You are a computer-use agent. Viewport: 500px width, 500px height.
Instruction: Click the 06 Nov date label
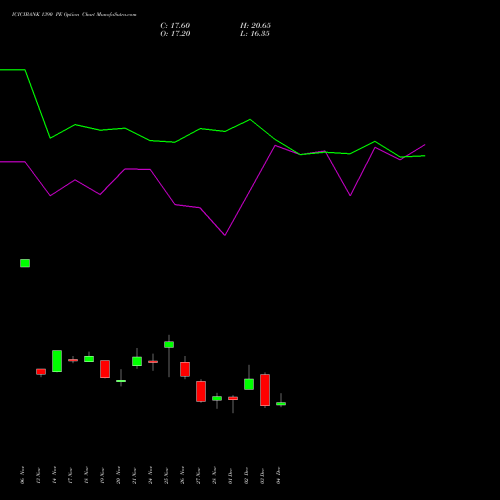click(22, 475)
